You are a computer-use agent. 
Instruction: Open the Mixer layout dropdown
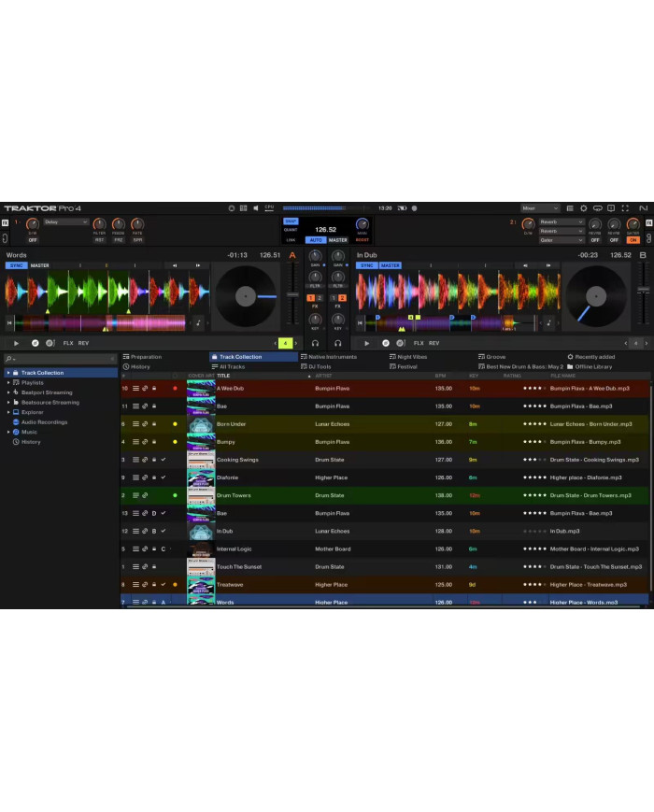[x=540, y=208]
